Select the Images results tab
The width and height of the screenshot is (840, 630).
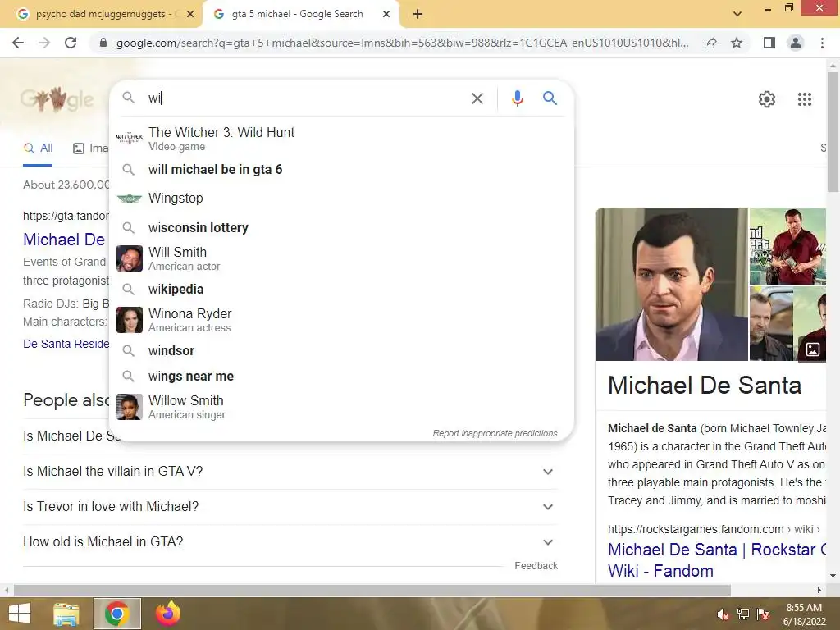[90, 148]
